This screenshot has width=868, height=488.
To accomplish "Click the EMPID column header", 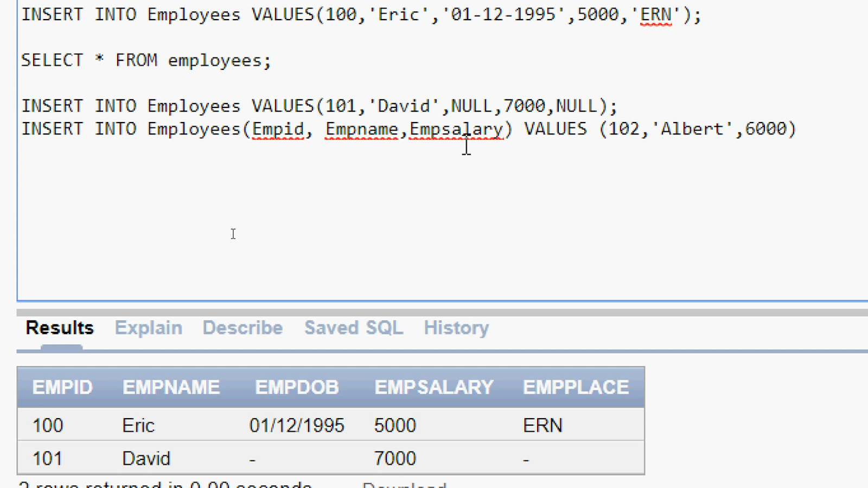I will [x=62, y=387].
